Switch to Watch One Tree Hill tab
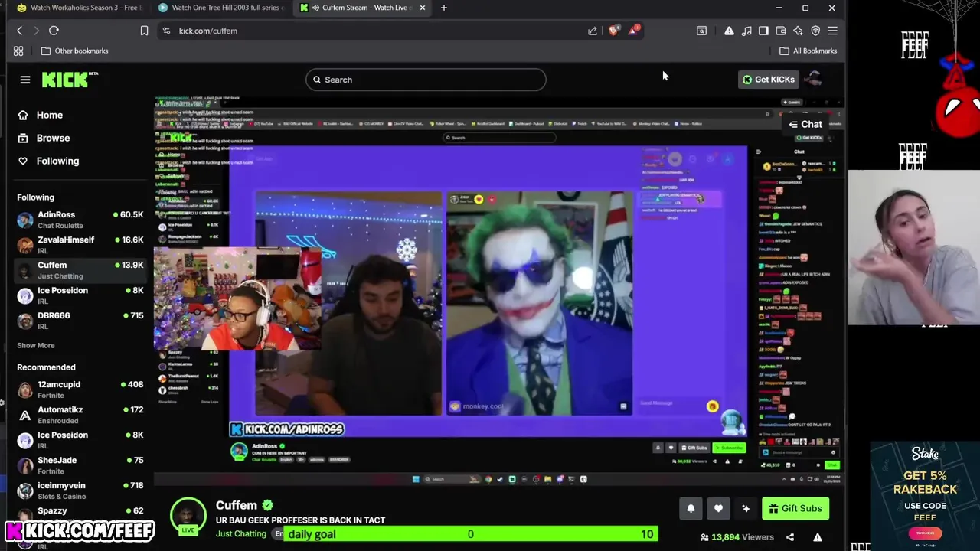 point(222,8)
